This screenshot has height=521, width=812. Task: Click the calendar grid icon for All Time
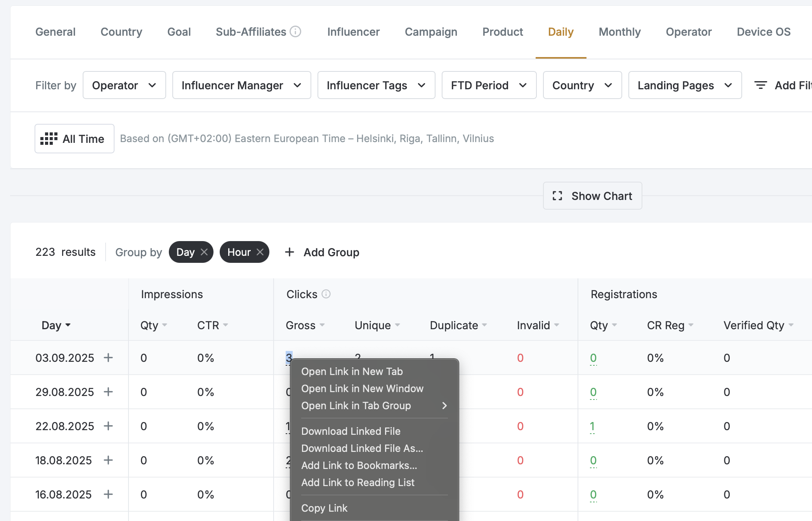49,139
